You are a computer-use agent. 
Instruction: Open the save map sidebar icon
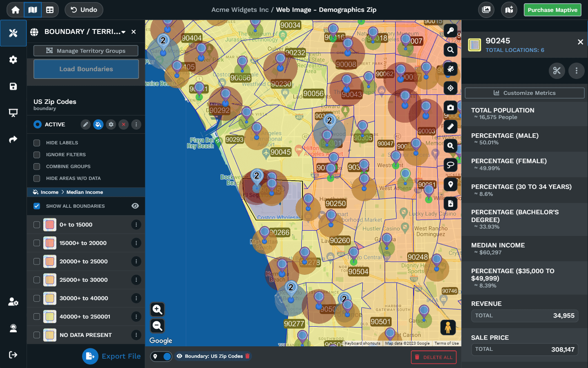pyautogui.click(x=13, y=86)
